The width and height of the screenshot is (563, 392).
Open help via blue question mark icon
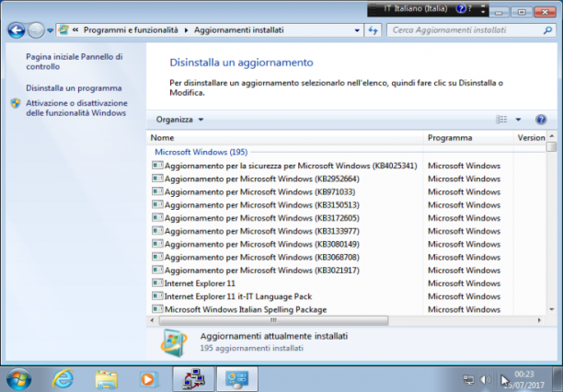coord(541,120)
